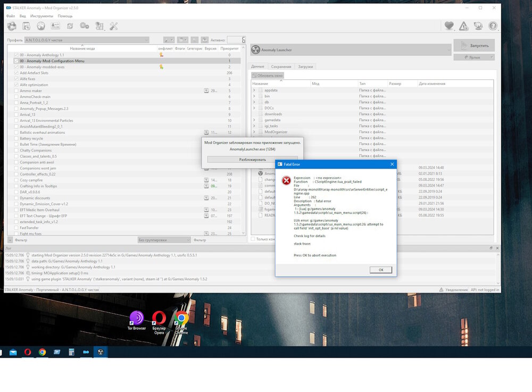Click the Install Mod from archive icon
This screenshot has height=392, width=532.
click(26, 26)
